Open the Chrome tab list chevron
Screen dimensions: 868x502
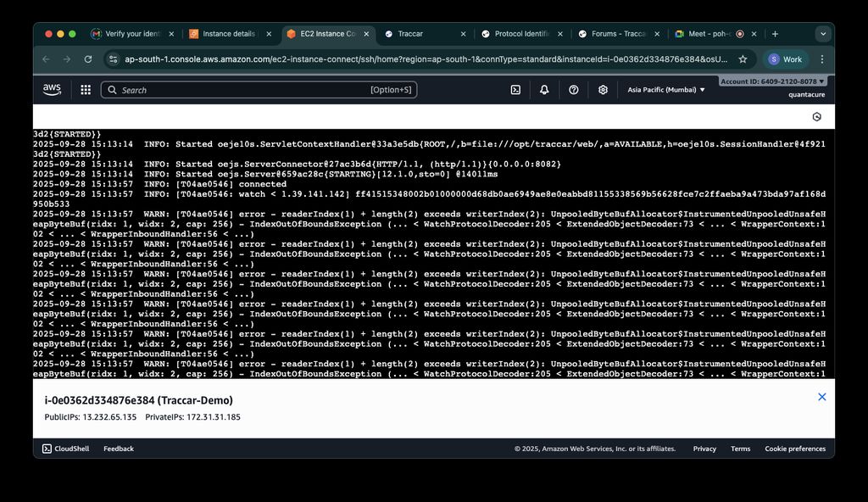(822, 34)
